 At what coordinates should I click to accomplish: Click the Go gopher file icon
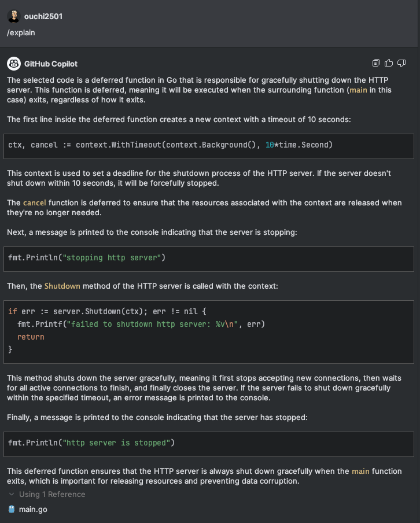coord(12,510)
